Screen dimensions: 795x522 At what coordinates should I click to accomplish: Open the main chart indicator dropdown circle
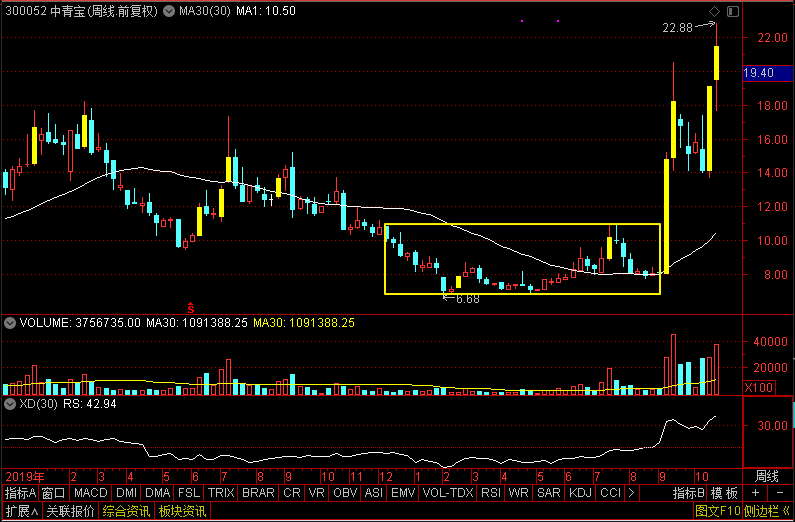[x=169, y=11]
